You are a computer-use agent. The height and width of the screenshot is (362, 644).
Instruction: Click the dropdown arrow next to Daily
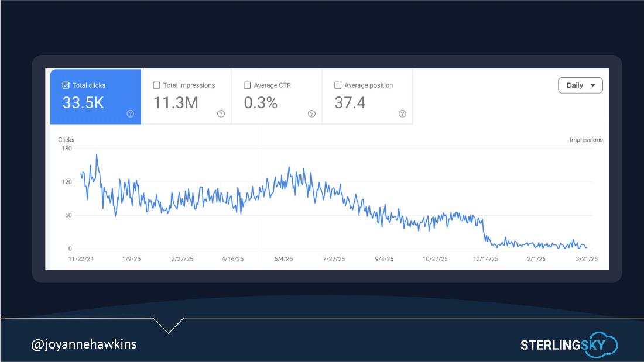click(592, 85)
